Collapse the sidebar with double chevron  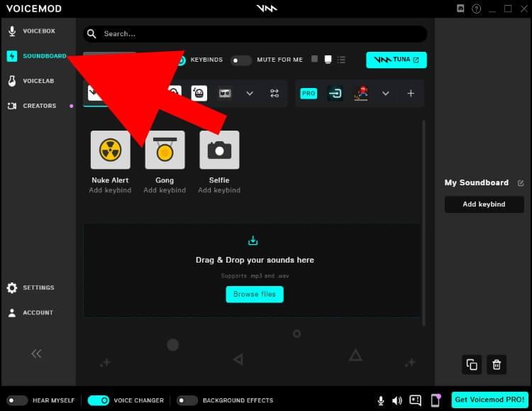point(36,354)
